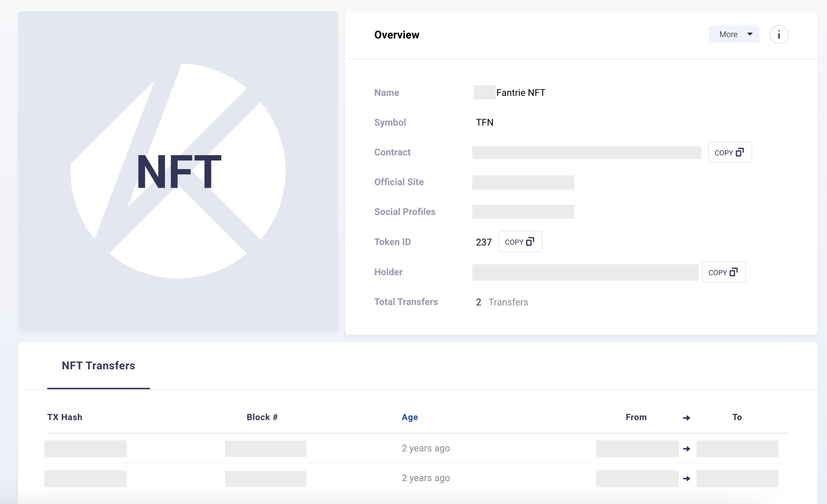Open second transfer's TX hash
Viewport: 827px width, 504px height.
(x=85, y=479)
